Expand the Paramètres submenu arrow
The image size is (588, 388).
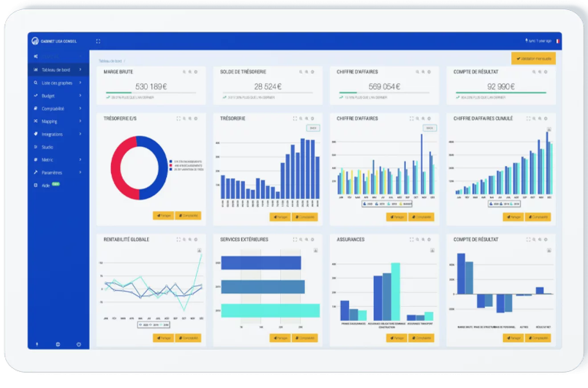click(81, 172)
